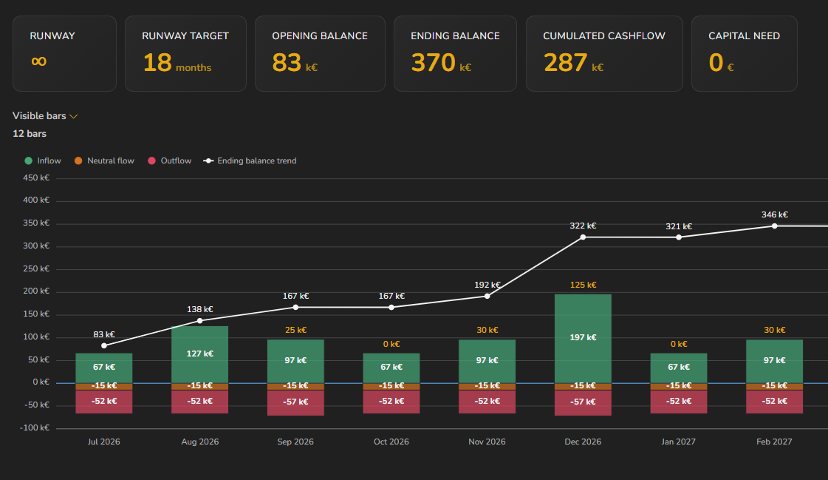Click the 346 k€ trend point for Feb 2027
This screenshot has width=828, height=480.
tap(775, 226)
